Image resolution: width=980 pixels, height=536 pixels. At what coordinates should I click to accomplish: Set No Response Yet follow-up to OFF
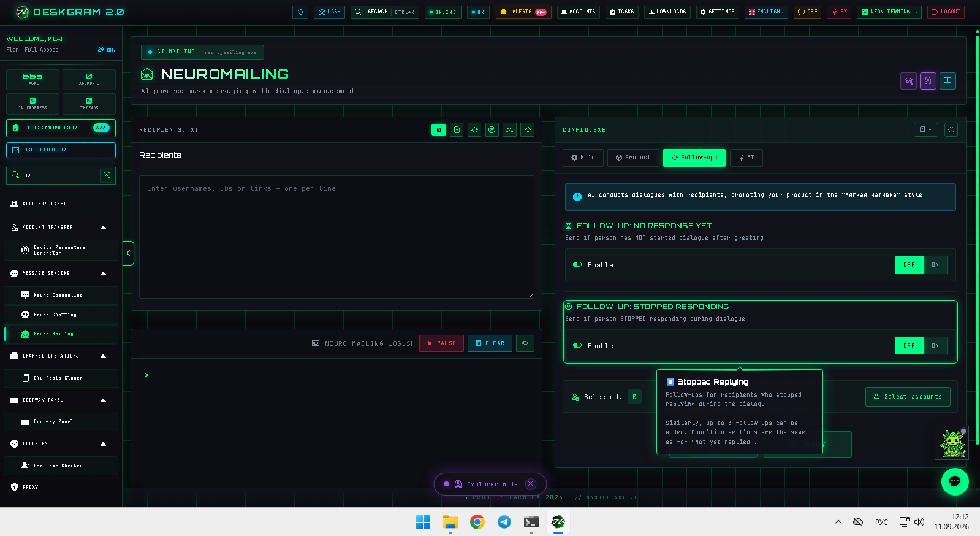click(910, 265)
